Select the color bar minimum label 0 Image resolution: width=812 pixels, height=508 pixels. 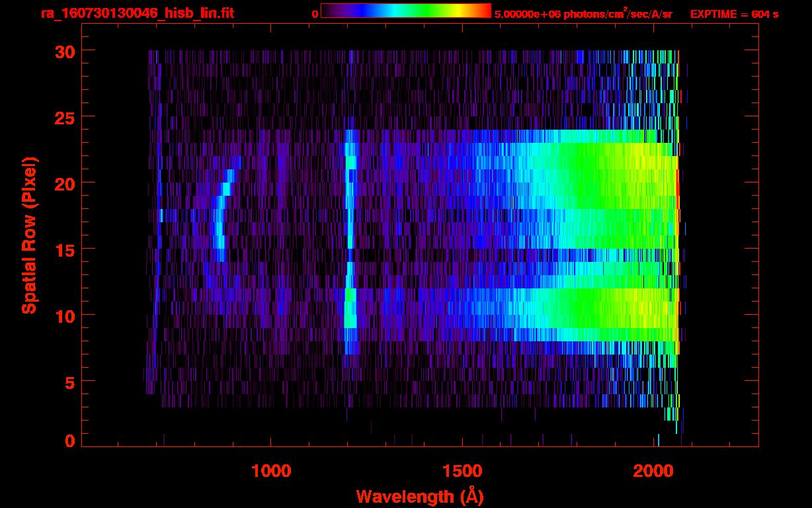click(x=315, y=14)
